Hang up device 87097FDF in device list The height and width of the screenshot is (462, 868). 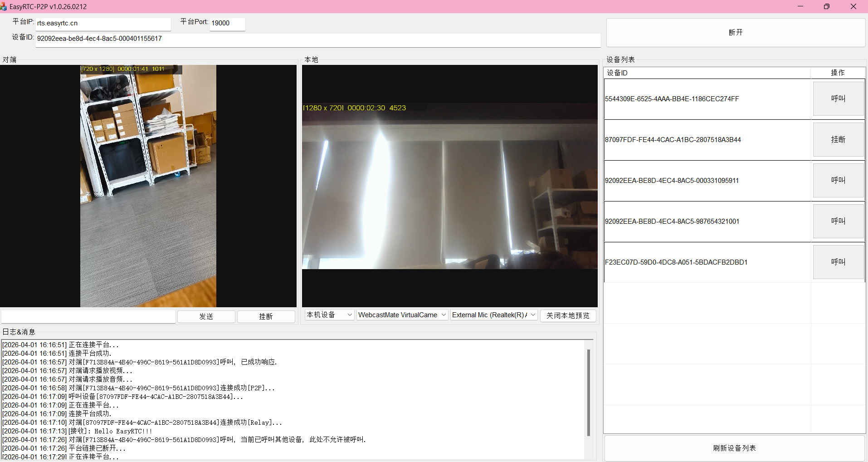tap(838, 139)
